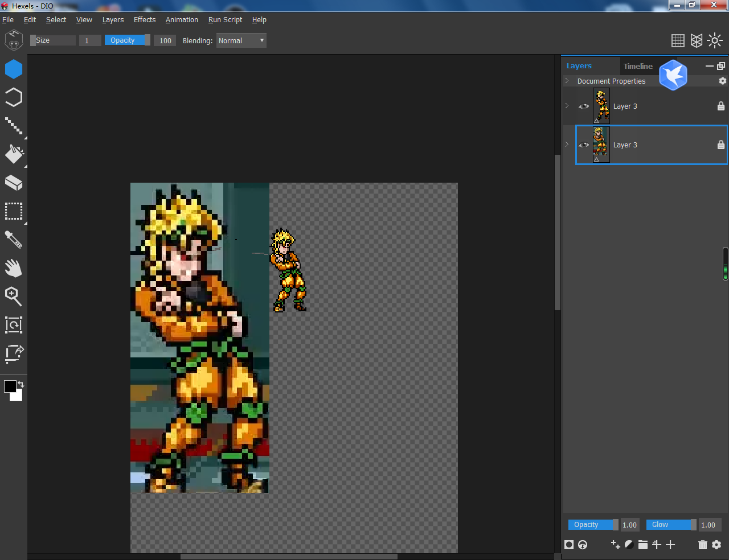The width and height of the screenshot is (729, 560).
Task: Add a new layer with plain plus
Action: (670, 545)
